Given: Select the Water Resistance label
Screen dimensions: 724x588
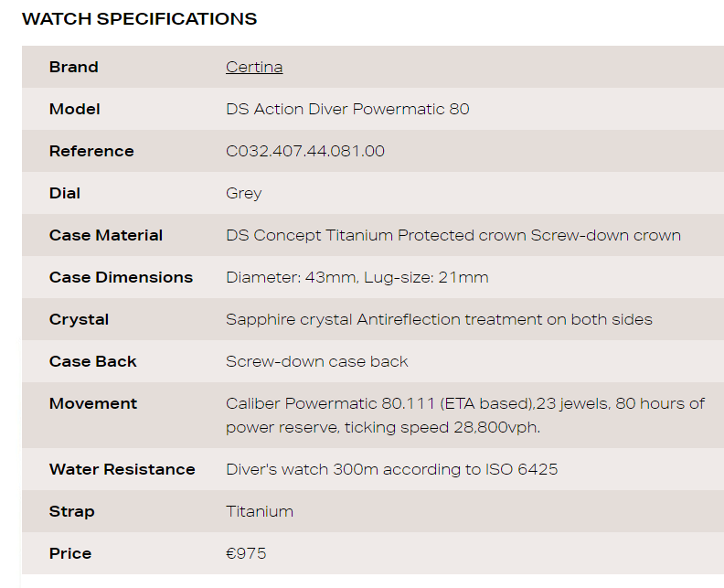Looking at the screenshot, I should pos(122,469).
